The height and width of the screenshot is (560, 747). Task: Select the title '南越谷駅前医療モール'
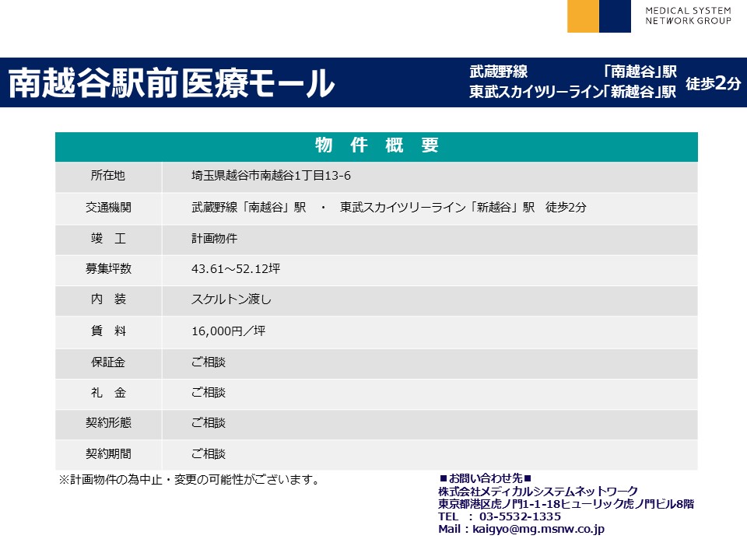click(171, 83)
